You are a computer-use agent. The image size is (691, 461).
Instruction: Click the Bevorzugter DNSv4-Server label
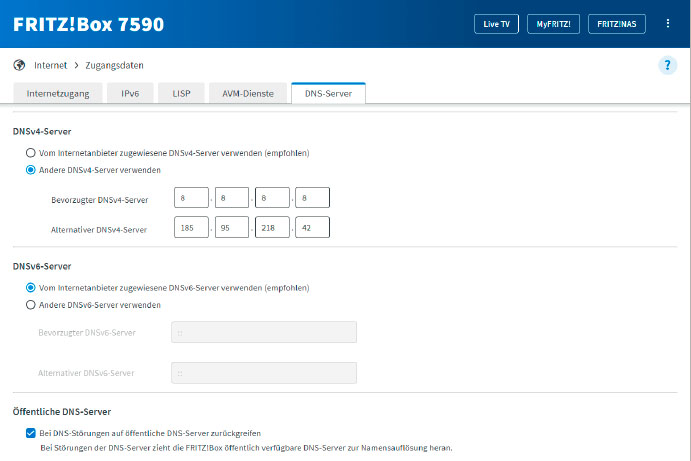(x=100, y=200)
